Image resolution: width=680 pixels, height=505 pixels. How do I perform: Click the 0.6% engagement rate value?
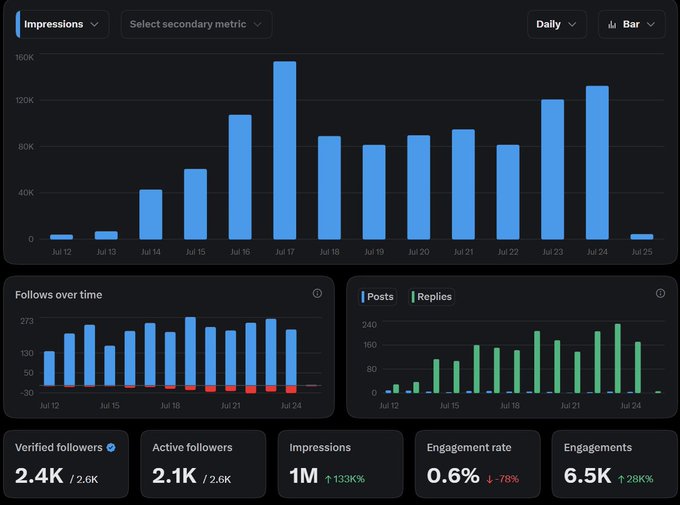coord(453,476)
